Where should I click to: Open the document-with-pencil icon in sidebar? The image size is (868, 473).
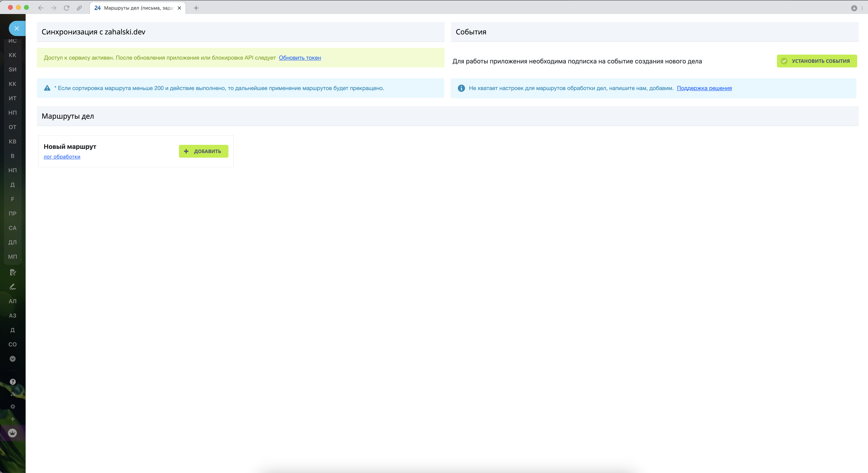pyautogui.click(x=12, y=272)
